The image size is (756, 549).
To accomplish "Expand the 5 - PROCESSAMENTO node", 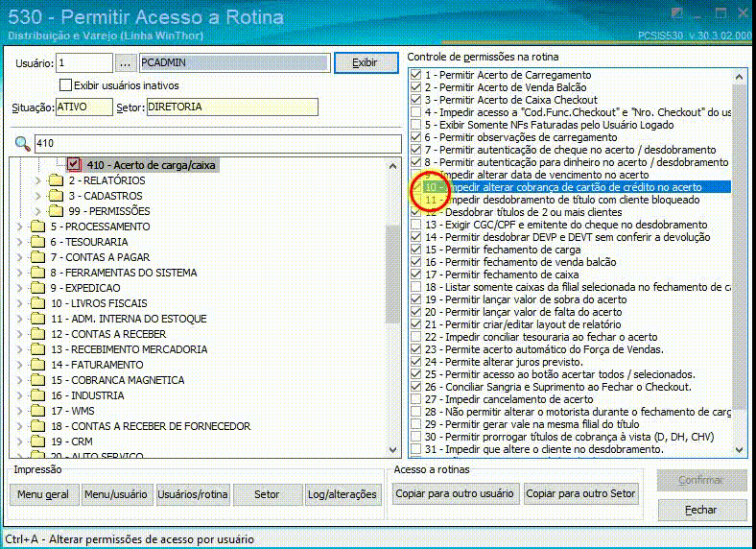I will [x=19, y=227].
